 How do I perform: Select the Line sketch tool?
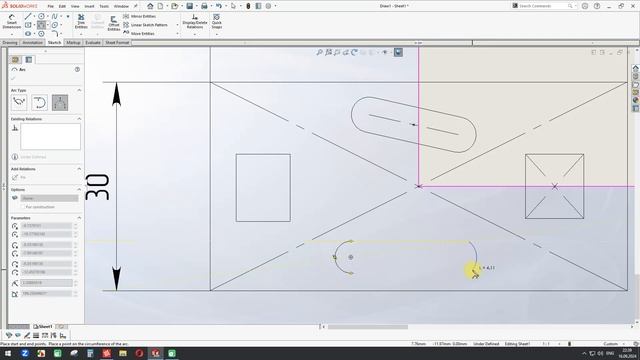click(x=28, y=16)
